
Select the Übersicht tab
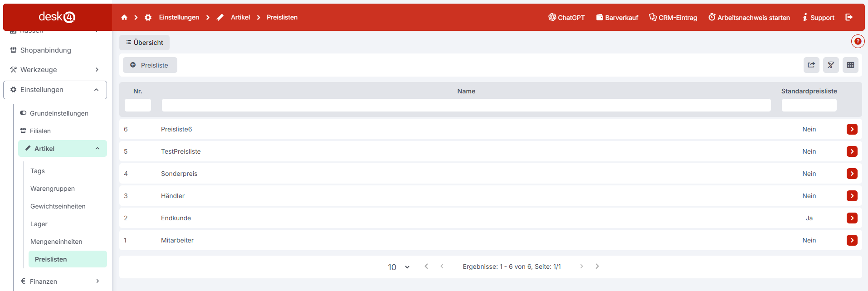point(144,43)
